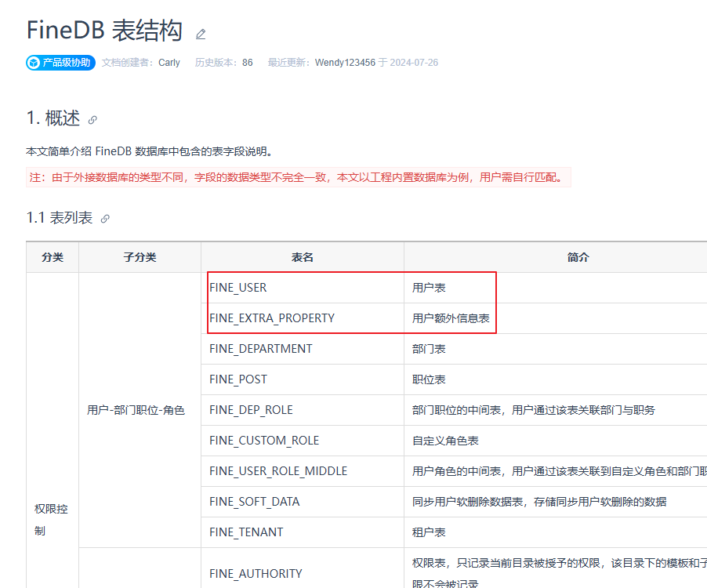This screenshot has width=707, height=588.
Task: Click the column header 表名
Action: [x=302, y=257]
